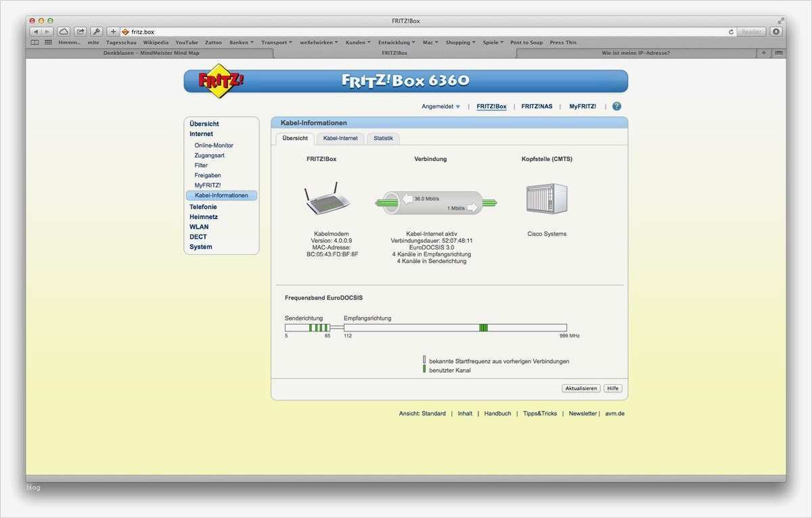812x518 pixels.
Task: Open Freigaben sidebar entry
Action: point(208,175)
